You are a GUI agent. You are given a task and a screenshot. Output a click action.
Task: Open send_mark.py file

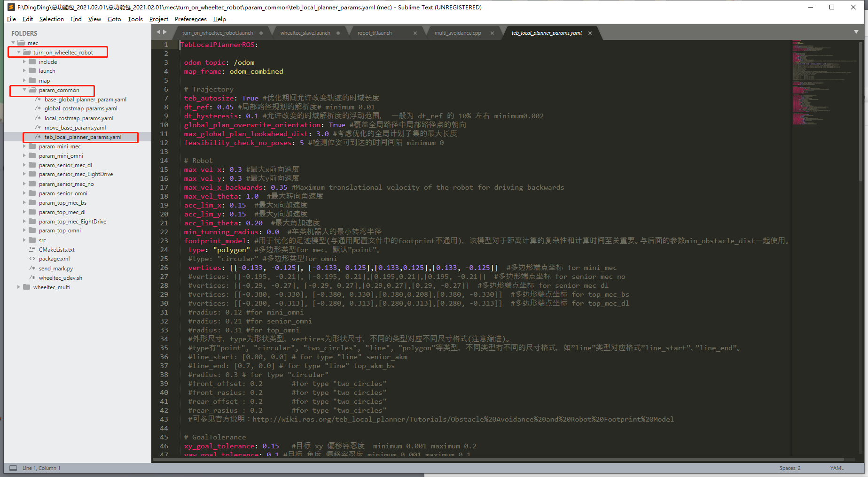coord(56,269)
